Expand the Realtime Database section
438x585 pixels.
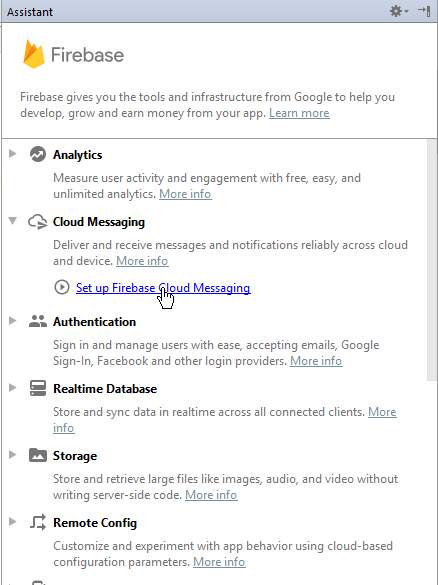point(13,387)
